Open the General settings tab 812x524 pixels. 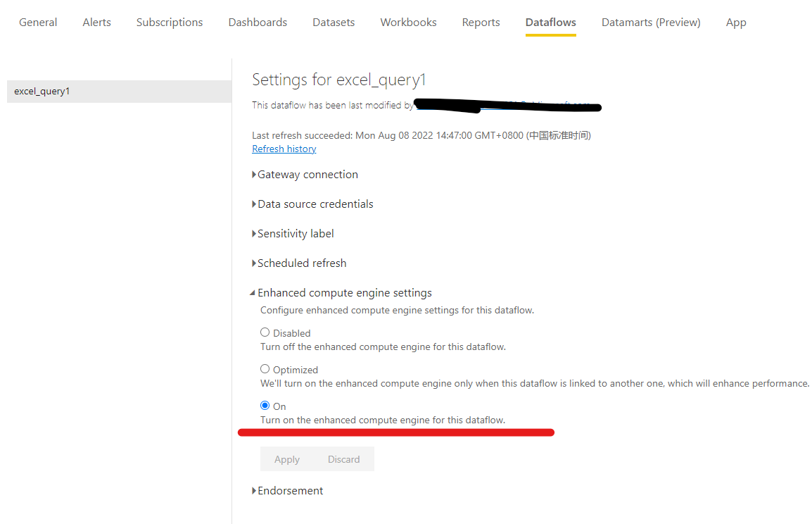point(38,23)
